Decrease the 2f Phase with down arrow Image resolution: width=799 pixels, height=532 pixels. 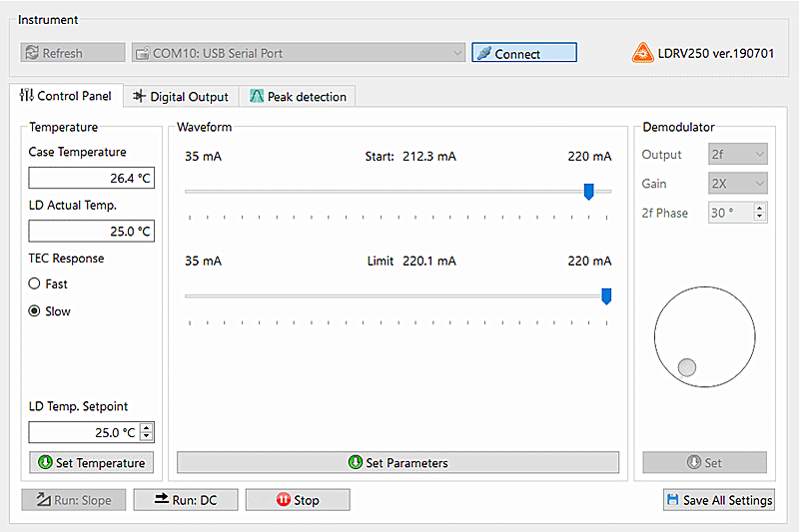click(x=760, y=218)
